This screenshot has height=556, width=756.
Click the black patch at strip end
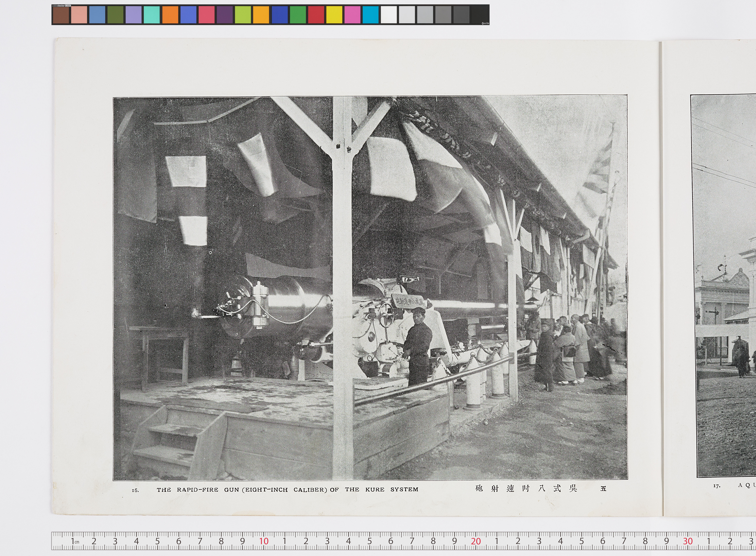(x=479, y=15)
